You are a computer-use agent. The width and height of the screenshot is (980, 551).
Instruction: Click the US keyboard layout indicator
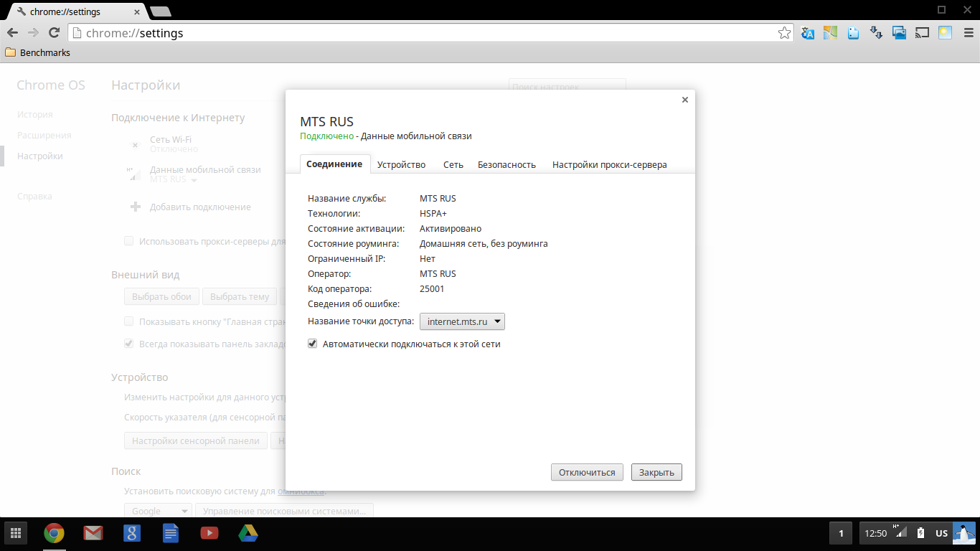(941, 533)
